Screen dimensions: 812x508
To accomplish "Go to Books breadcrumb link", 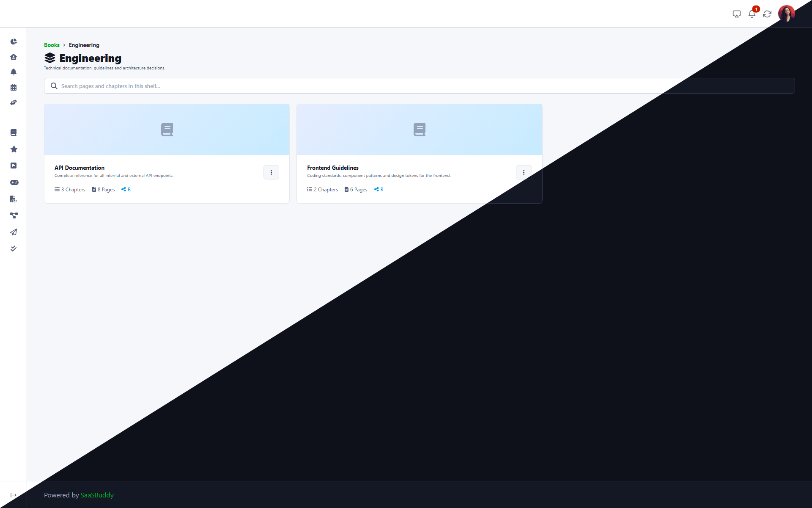I will point(52,45).
